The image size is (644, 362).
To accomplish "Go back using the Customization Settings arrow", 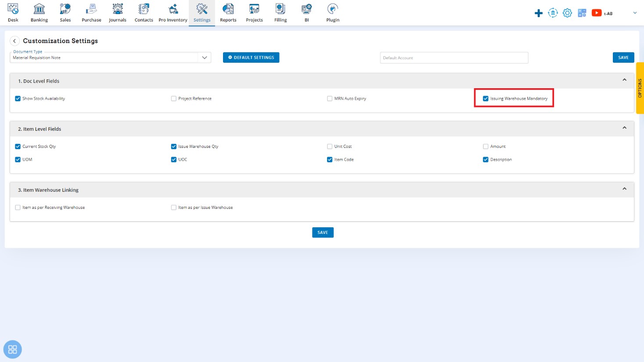I will click(14, 41).
